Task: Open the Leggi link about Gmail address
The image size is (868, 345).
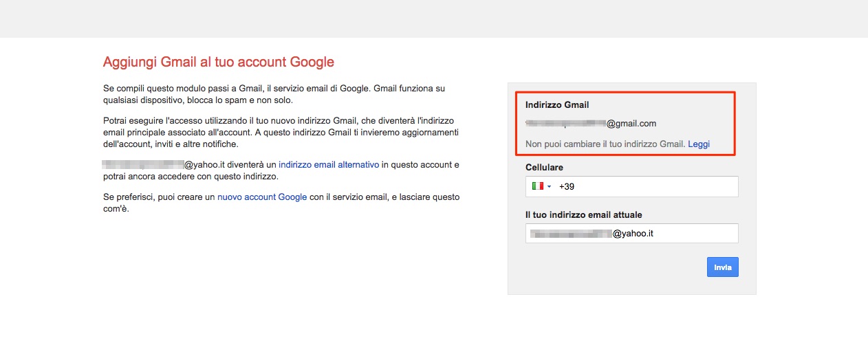Action: point(699,144)
